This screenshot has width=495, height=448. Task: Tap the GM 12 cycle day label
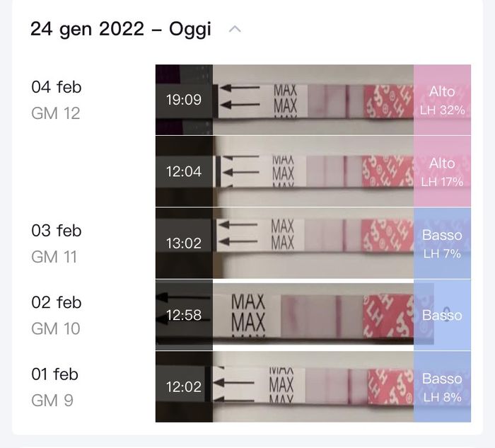pyautogui.click(x=55, y=113)
